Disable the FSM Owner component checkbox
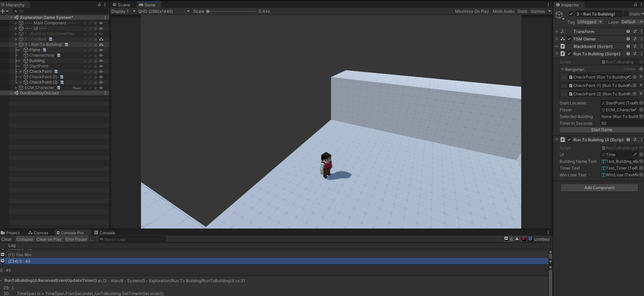 (x=569, y=39)
